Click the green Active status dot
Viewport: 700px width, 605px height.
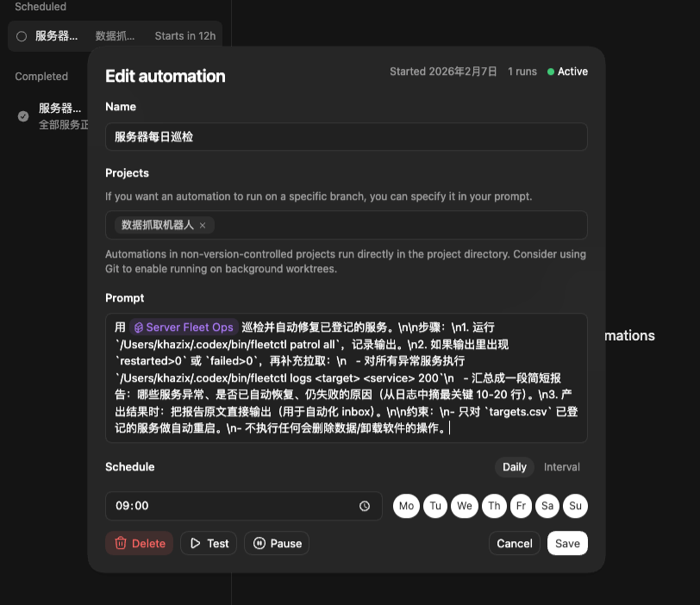coord(553,72)
